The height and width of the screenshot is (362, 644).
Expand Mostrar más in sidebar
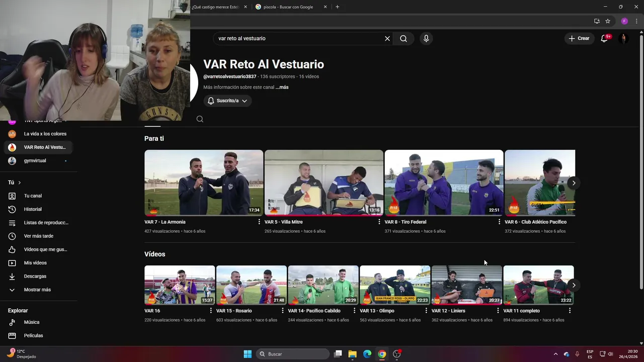(x=38, y=290)
